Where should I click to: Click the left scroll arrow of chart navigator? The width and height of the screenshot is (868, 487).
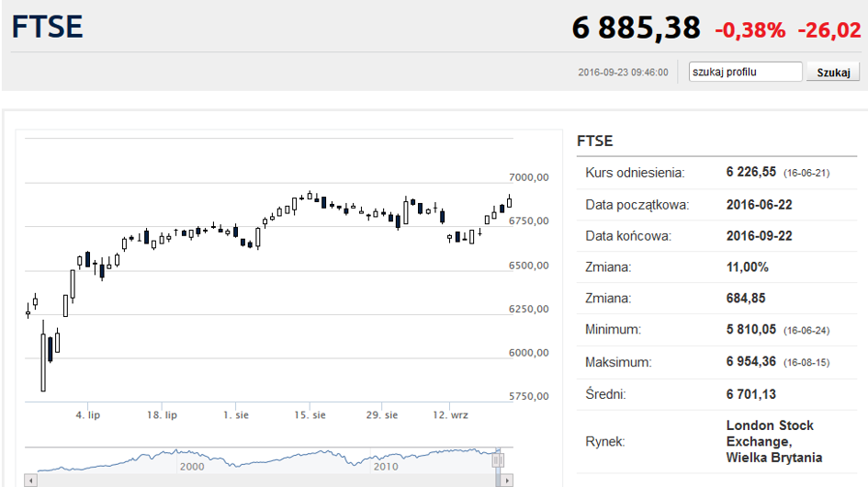[x=31, y=481]
